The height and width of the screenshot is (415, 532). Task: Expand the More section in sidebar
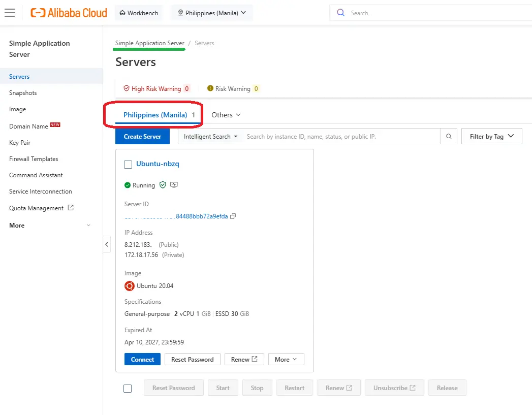50,226
